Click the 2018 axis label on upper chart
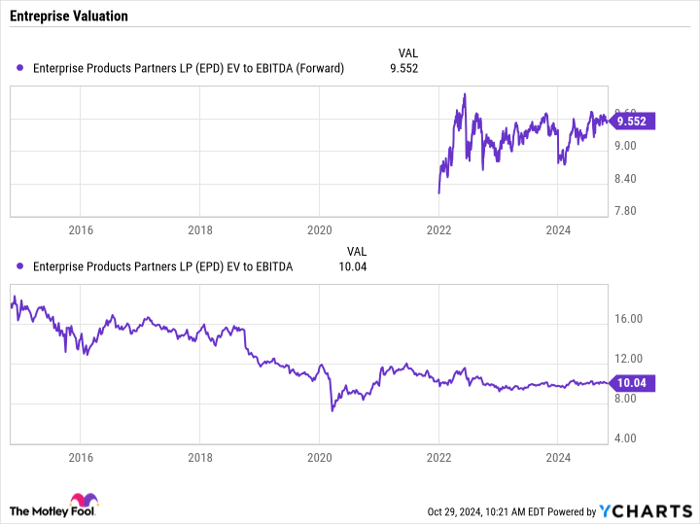The width and height of the screenshot is (700, 524). pos(200,230)
